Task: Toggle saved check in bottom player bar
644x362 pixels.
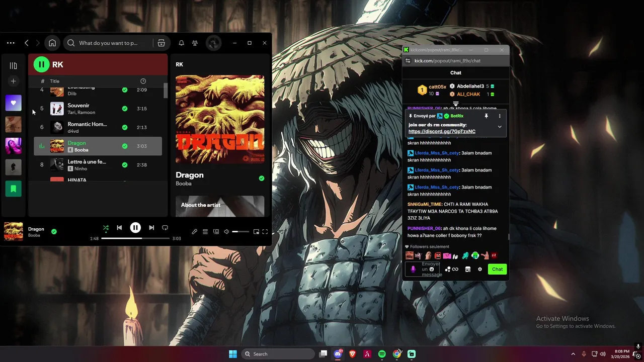Action: point(54,232)
